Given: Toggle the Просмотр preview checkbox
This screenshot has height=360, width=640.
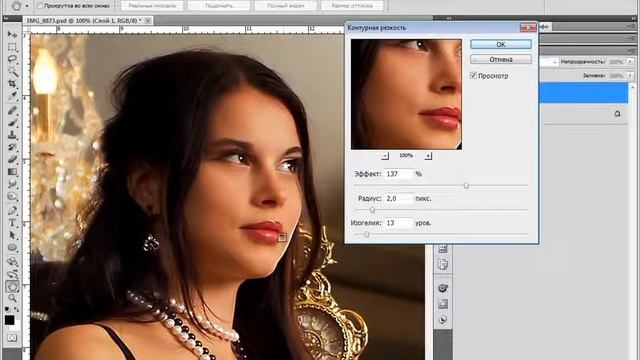Looking at the screenshot, I should pyautogui.click(x=473, y=76).
